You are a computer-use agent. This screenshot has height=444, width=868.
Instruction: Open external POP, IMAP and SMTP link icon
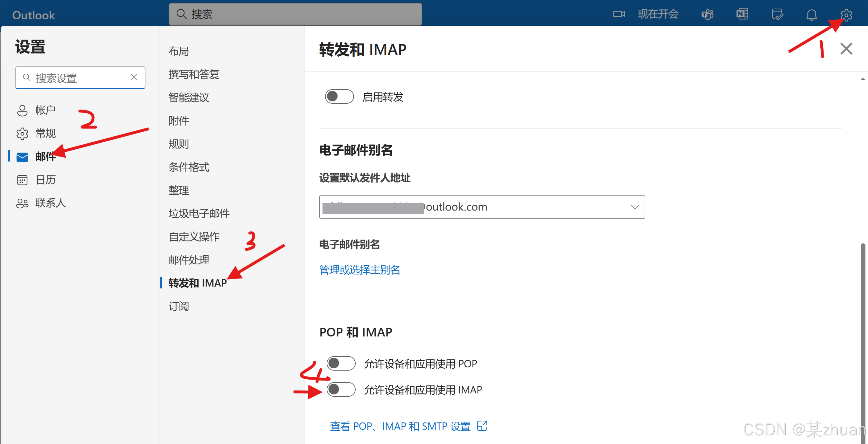pos(482,426)
